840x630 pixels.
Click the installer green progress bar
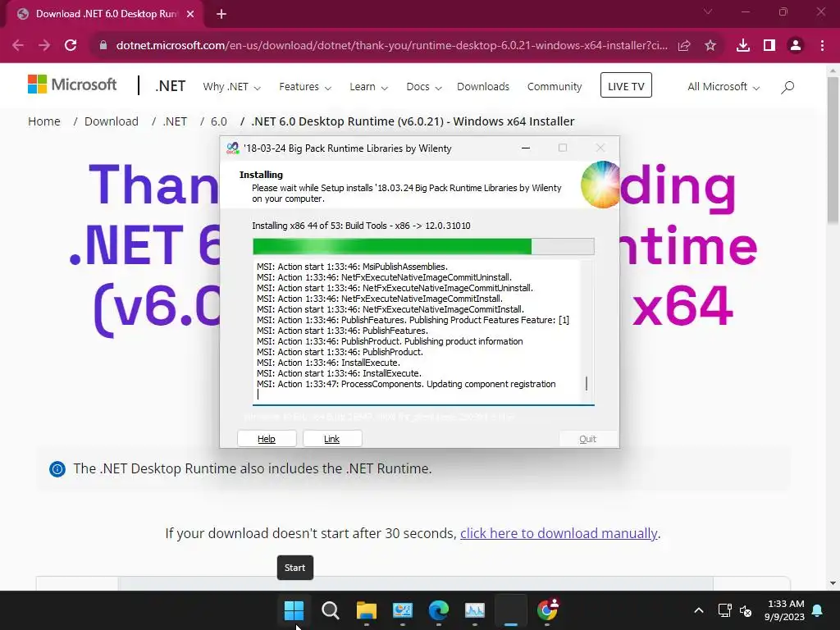pyautogui.click(x=423, y=246)
